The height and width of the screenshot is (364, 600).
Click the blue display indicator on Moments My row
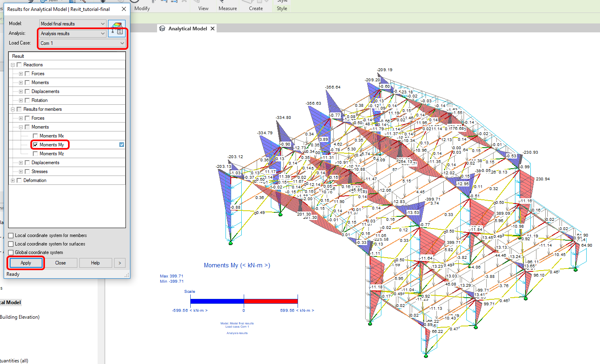click(122, 145)
